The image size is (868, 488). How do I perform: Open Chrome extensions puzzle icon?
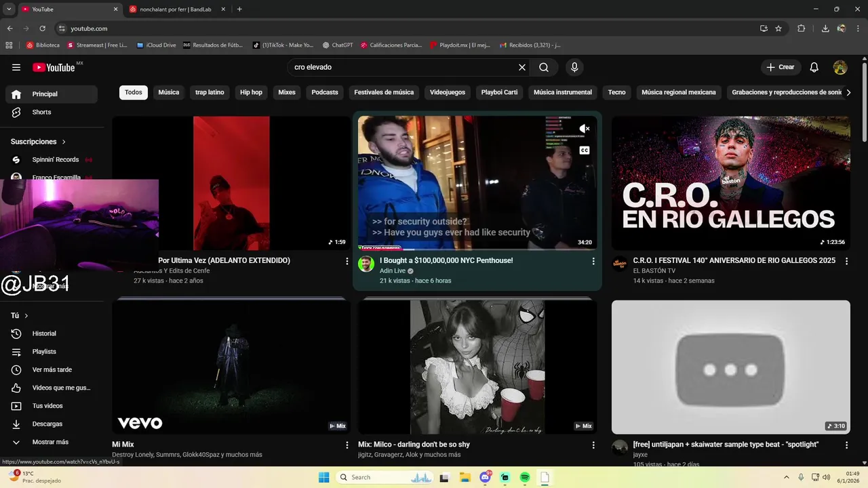tap(802, 28)
